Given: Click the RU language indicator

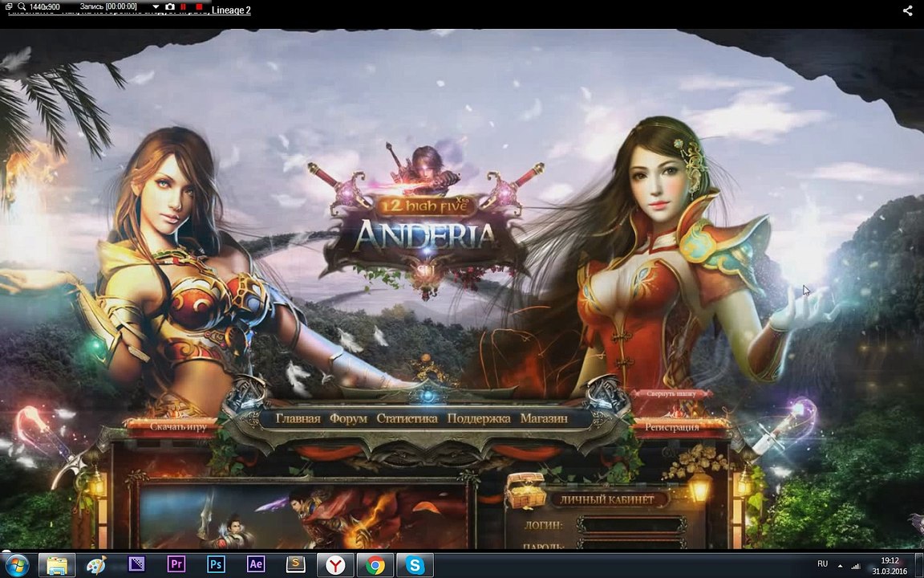Looking at the screenshot, I should coord(823,564).
